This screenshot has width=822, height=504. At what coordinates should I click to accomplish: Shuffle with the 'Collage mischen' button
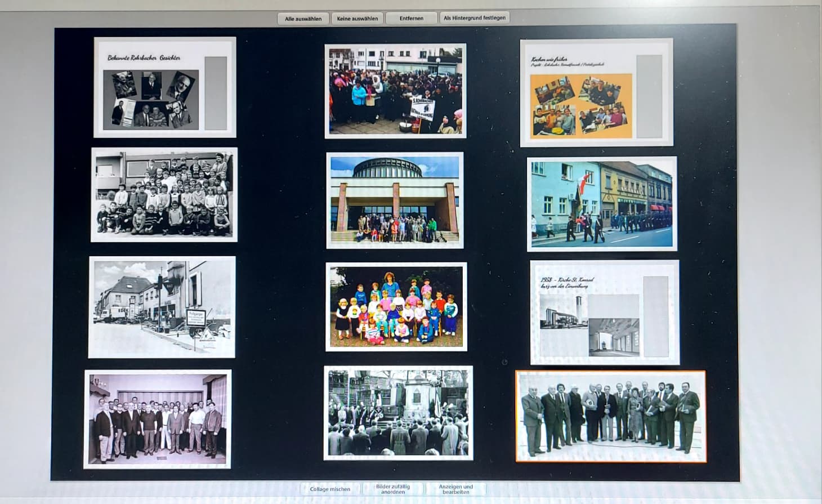pos(330,489)
